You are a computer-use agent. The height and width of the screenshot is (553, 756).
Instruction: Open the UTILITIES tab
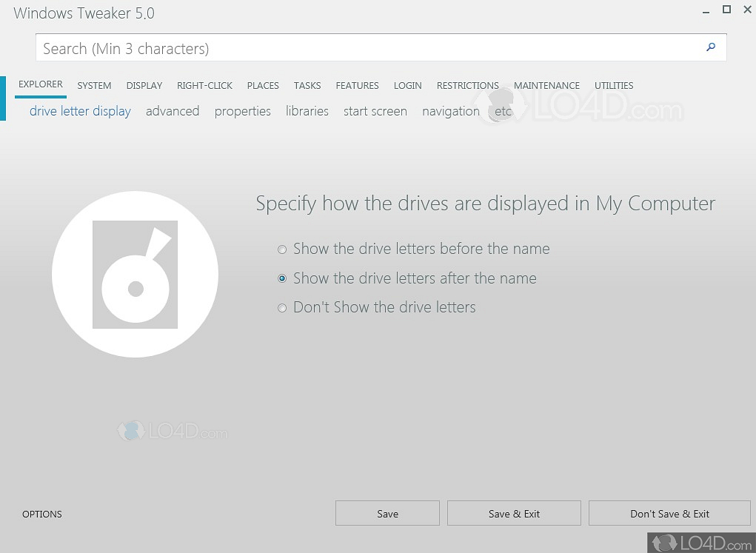click(613, 85)
